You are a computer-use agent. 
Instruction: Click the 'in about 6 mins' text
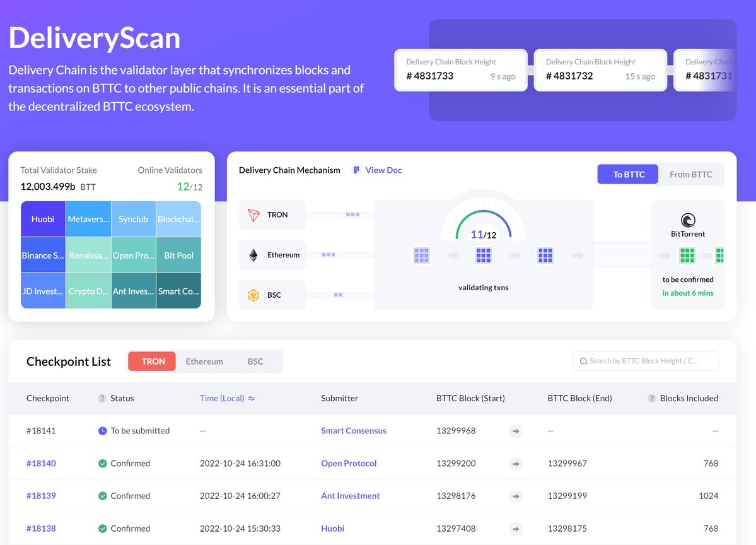click(687, 293)
